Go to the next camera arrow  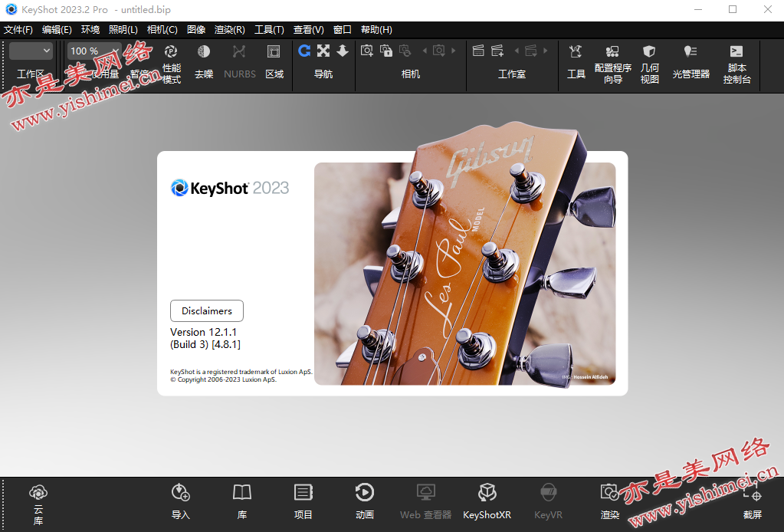(x=454, y=51)
